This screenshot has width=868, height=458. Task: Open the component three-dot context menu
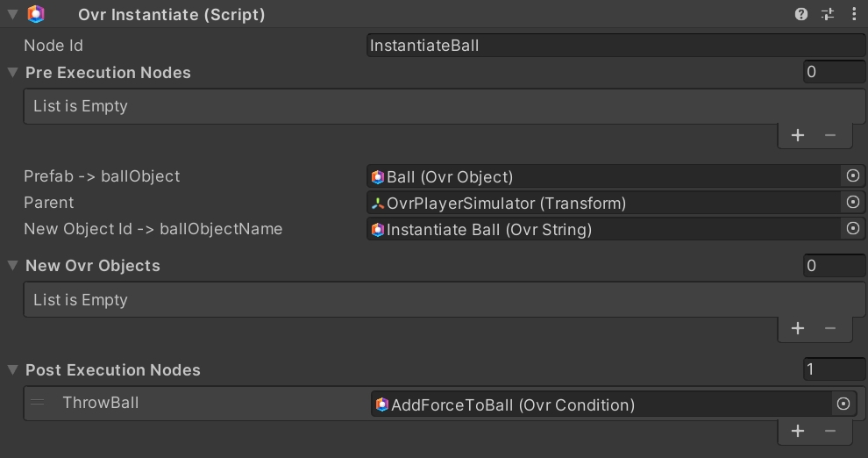854,14
